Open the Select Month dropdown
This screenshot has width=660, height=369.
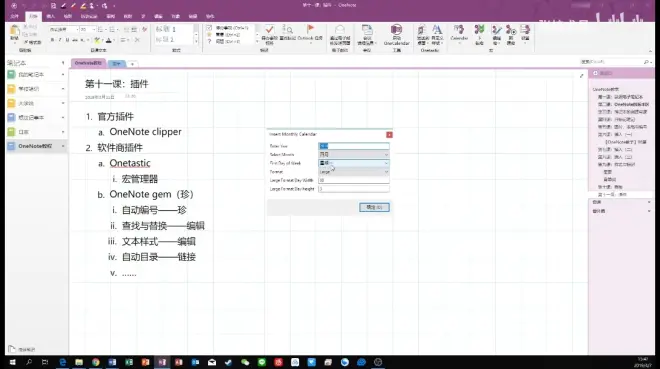[x=354, y=154]
